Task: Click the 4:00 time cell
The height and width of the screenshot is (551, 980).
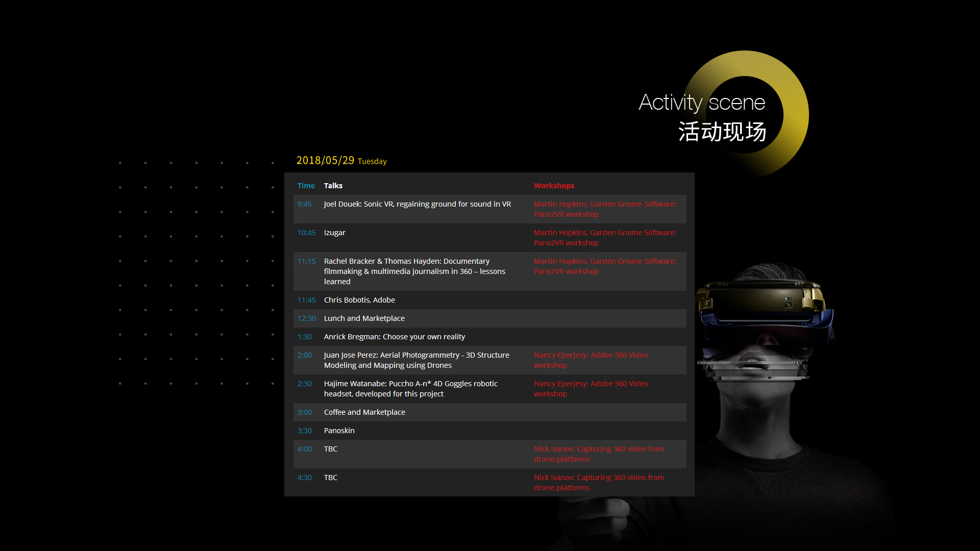Action: click(305, 449)
